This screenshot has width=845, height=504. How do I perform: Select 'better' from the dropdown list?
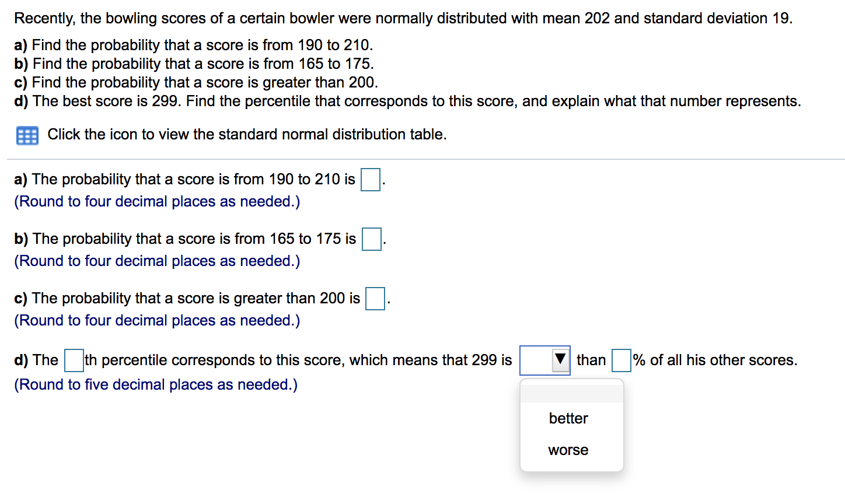[568, 418]
